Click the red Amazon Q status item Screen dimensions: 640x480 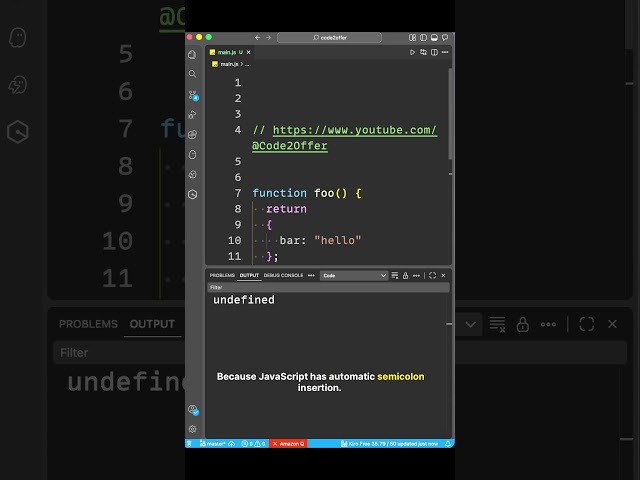(x=289, y=444)
